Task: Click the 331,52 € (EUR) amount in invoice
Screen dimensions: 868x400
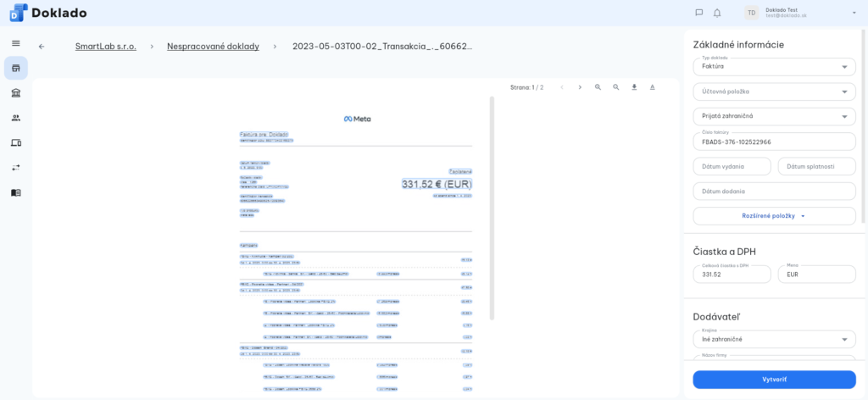Action: coord(437,184)
